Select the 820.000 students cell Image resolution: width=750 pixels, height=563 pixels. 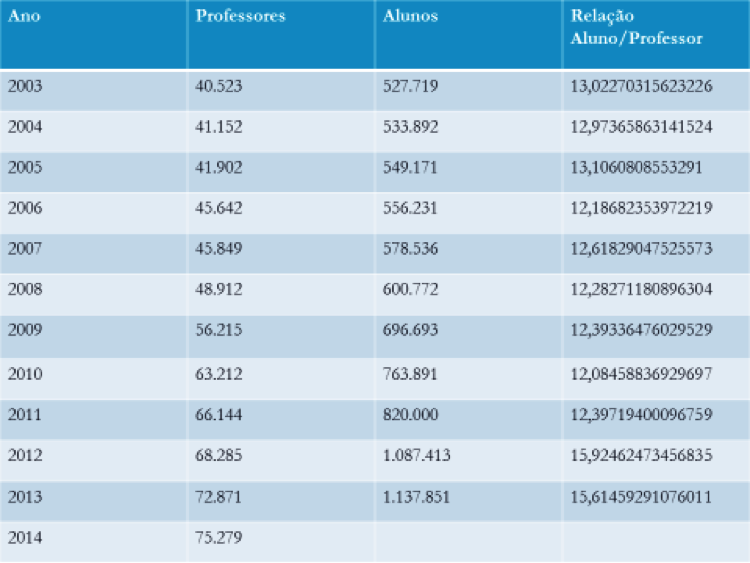(410, 414)
